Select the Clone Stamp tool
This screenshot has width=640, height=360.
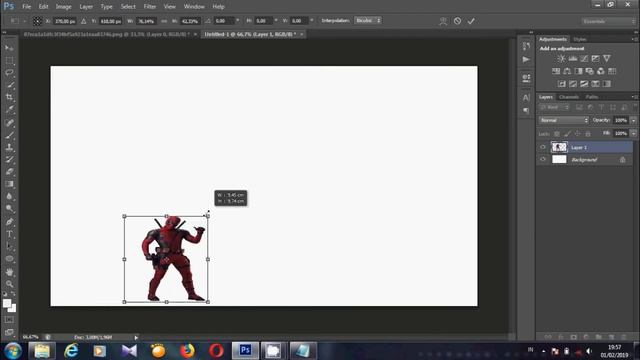pos(9,147)
